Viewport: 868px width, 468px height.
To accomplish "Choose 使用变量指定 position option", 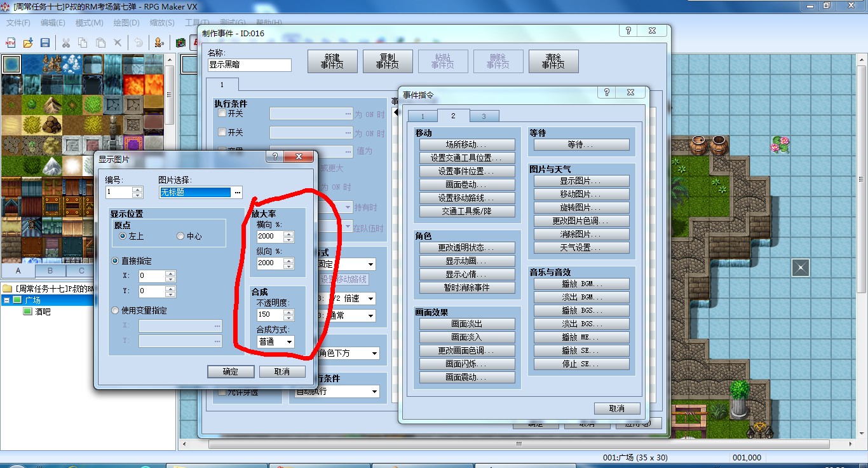I will [115, 311].
